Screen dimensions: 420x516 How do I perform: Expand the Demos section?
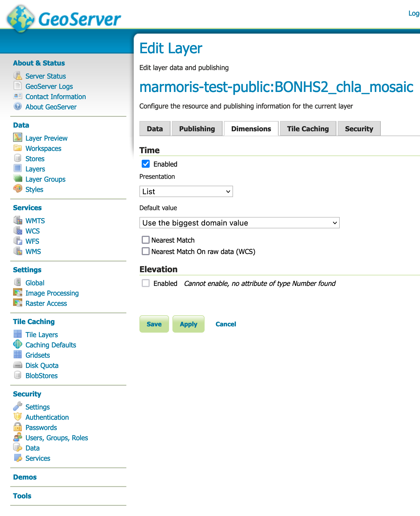click(25, 477)
